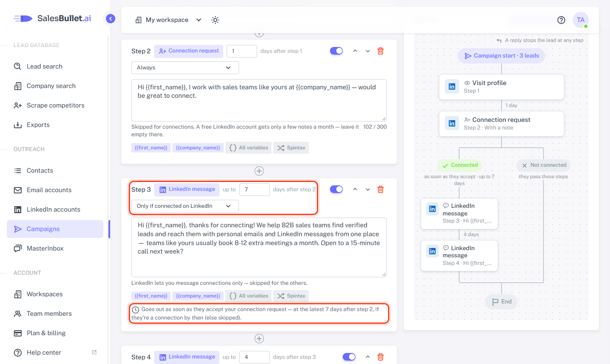Click the Step 3 LinkedIn message flow node

[459, 213]
